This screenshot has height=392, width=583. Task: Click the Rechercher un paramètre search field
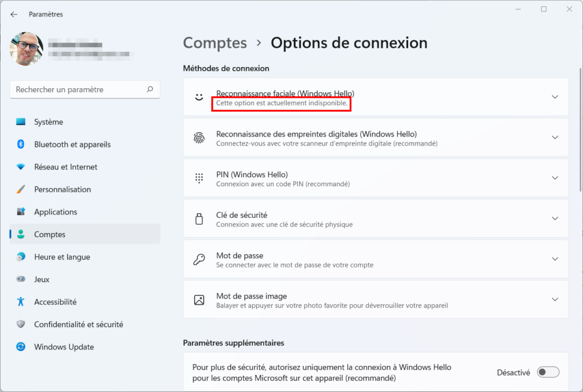tap(85, 89)
